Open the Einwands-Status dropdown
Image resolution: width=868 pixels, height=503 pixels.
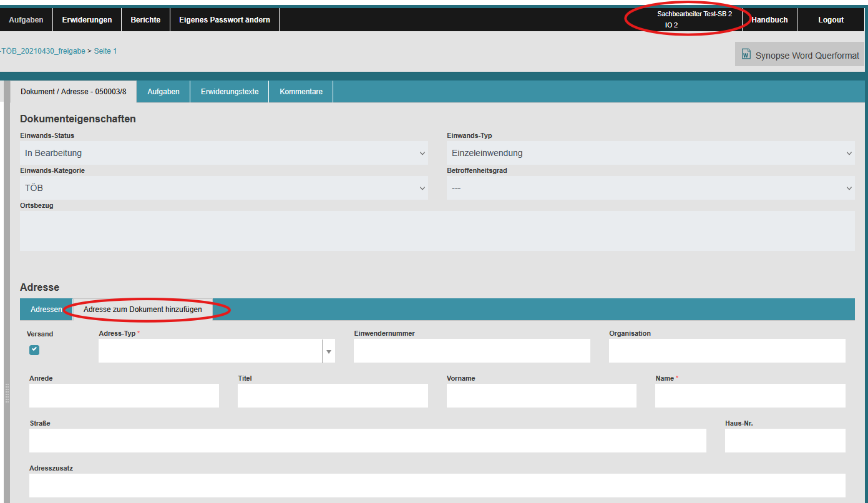pyautogui.click(x=223, y=153)
